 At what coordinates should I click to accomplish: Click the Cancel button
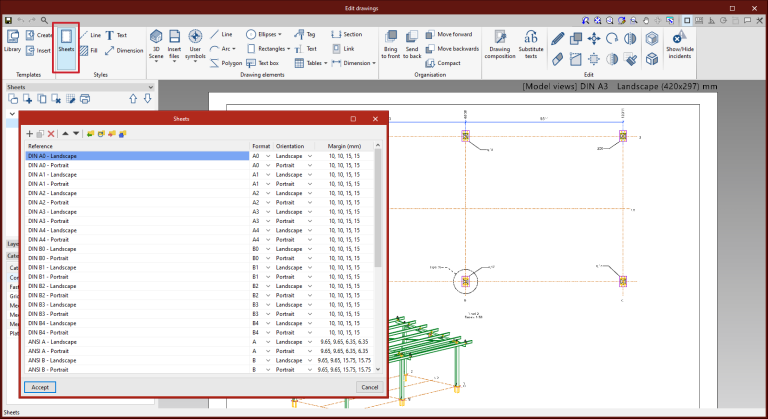(x=369, y=387)
